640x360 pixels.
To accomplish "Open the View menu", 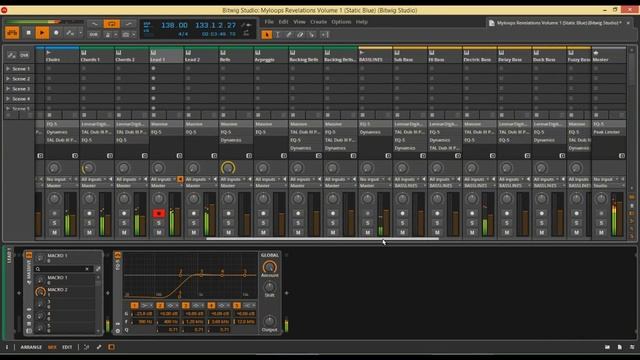I will 299,22.
